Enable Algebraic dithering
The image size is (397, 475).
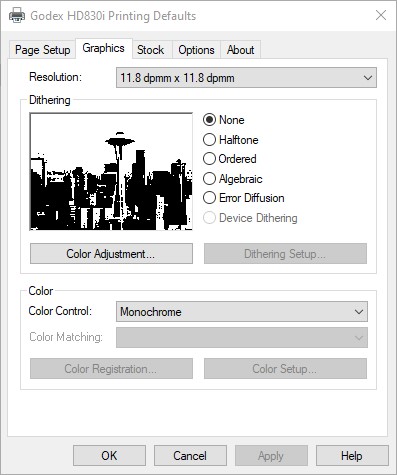tap(233, 179)
